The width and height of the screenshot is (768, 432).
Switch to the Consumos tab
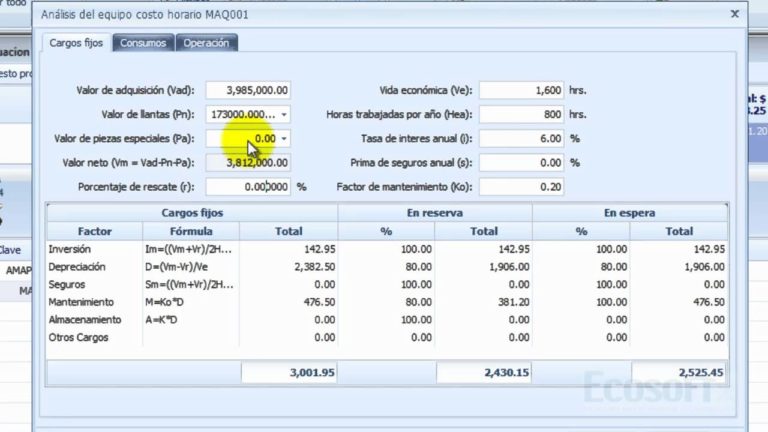click(144, 43)
